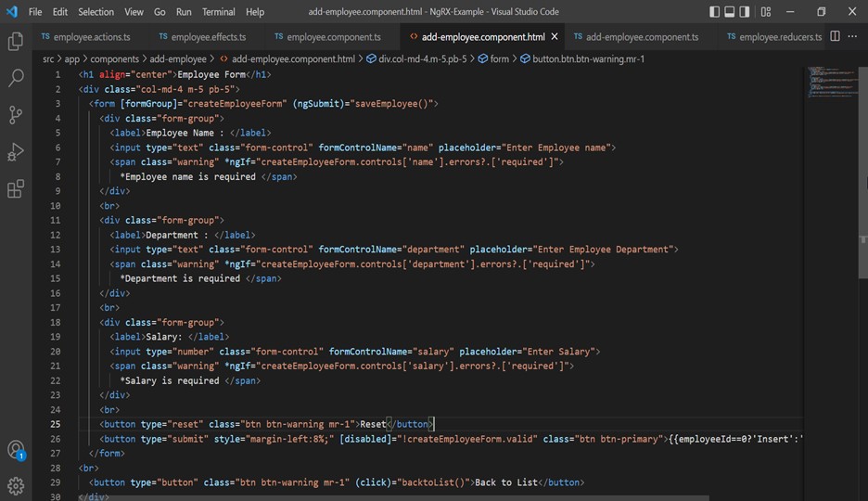868x501 pixels.
Task: Open the editor More Actions ellipsis
Action: [853, 37]
